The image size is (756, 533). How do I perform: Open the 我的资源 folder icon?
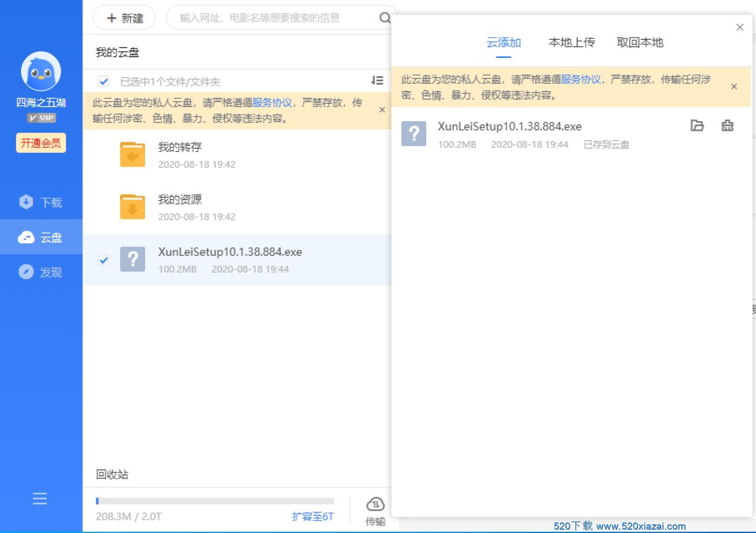point(132,207)
